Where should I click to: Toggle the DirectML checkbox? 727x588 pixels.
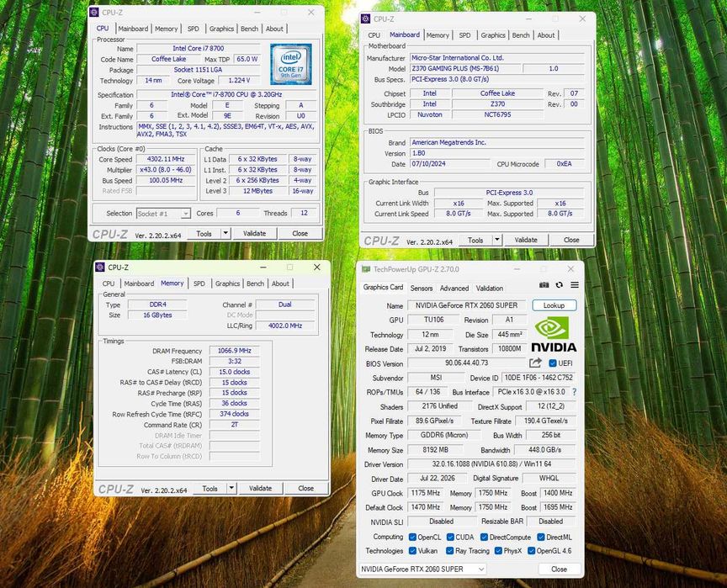(x=540, y=537)
